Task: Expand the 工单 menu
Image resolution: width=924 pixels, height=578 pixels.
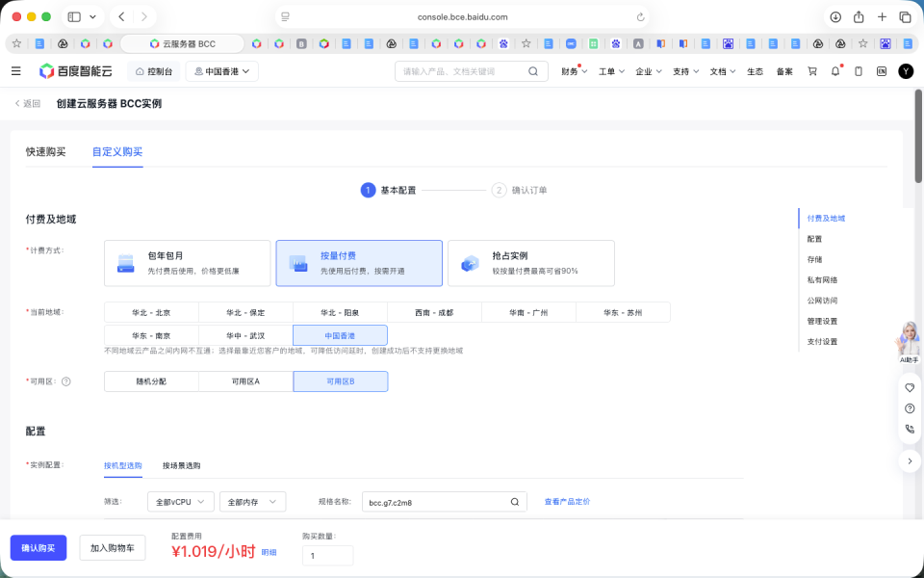Action: 611,71
